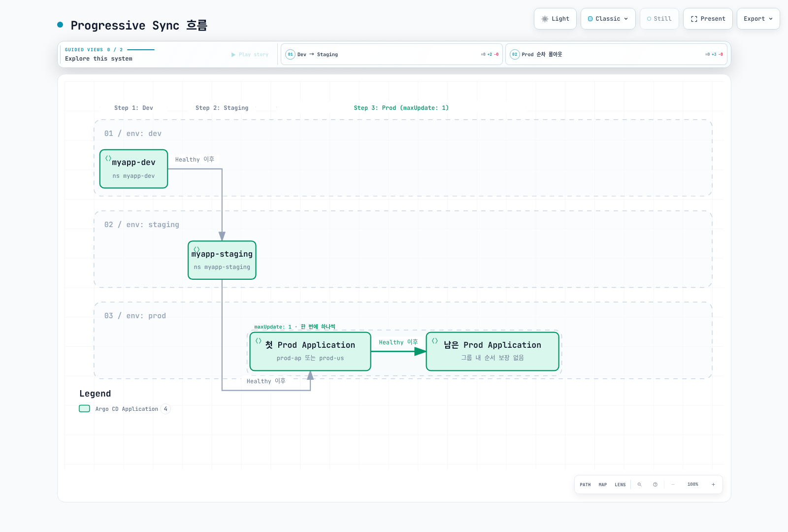This screenshot has width=788, height=532.
Task: Click the Argo CD Application legend swatch
Action: [x=85, y=409]
